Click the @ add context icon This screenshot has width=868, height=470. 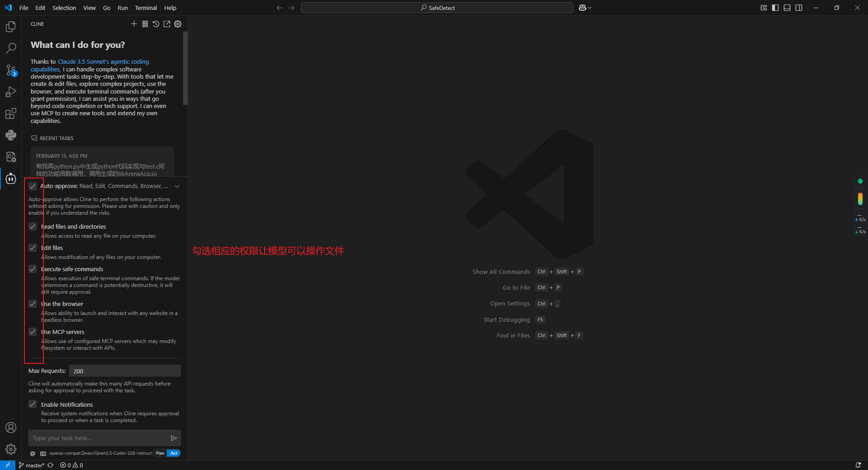[x=33, y=453]
